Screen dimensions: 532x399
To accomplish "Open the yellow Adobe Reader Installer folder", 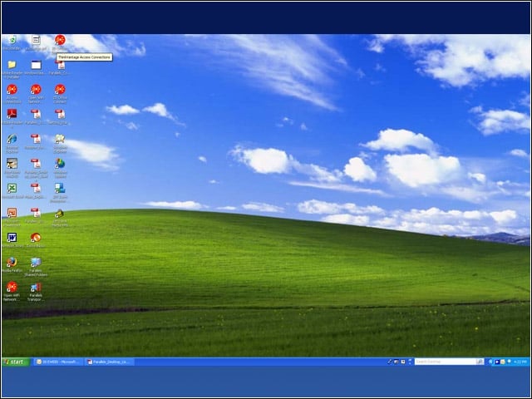I will tap(12, 65).
